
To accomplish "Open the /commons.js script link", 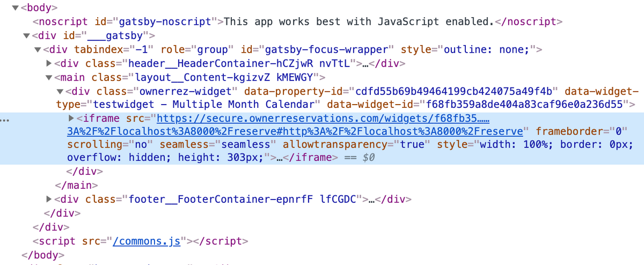I will (147, 241).
